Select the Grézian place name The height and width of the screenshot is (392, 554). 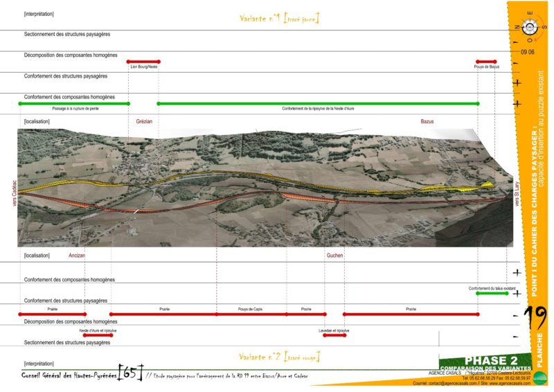pos(144,121)
